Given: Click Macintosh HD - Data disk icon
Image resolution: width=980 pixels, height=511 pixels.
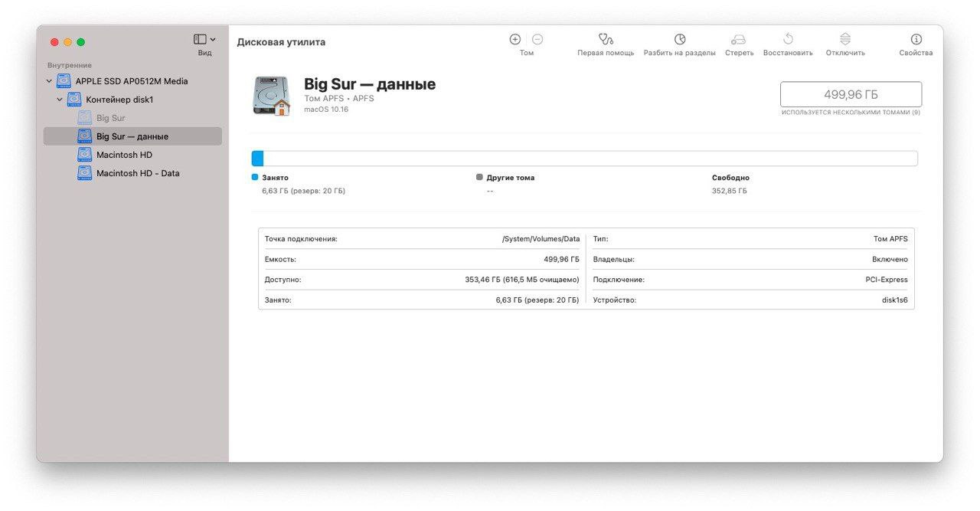Looking at the screenshot, I should (x=84, y=173).
